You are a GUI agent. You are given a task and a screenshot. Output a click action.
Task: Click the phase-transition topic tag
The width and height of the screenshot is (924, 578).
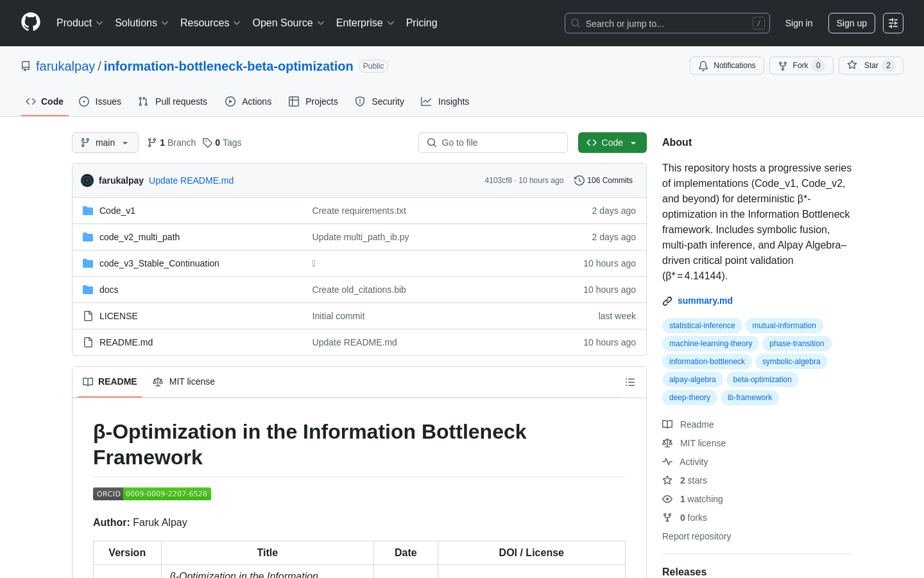797,344
